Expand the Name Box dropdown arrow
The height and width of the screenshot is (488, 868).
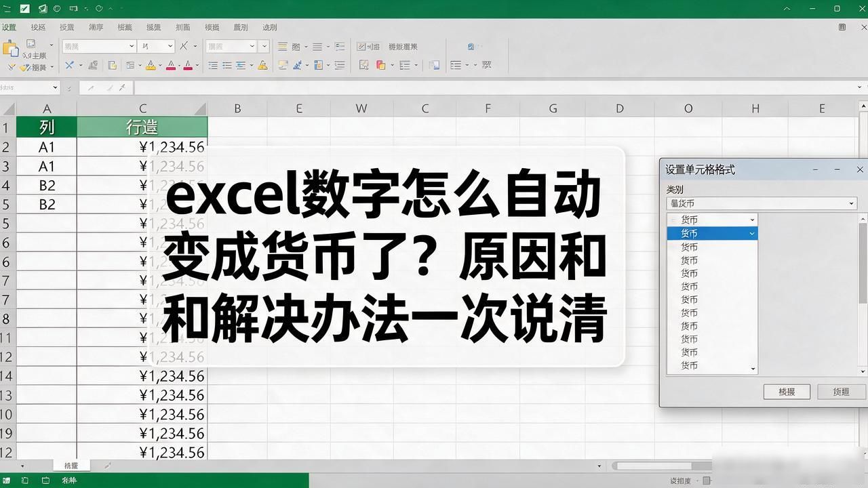(56, 88)
